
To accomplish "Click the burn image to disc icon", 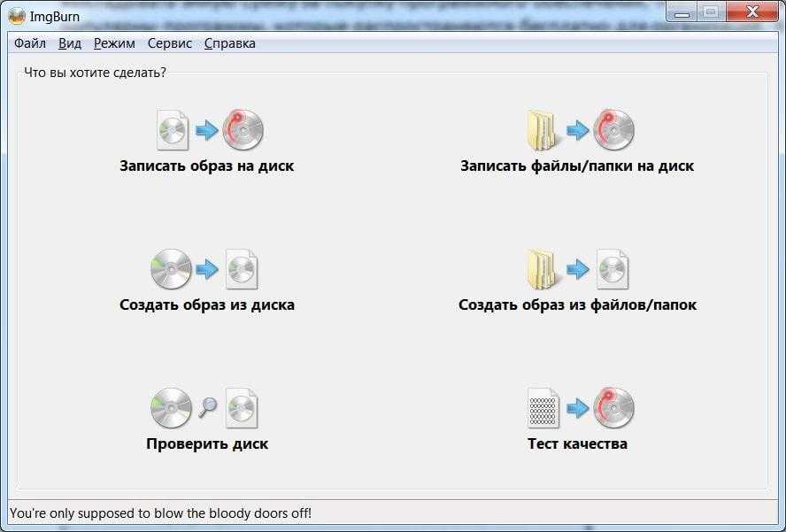I will coord(210,130).
